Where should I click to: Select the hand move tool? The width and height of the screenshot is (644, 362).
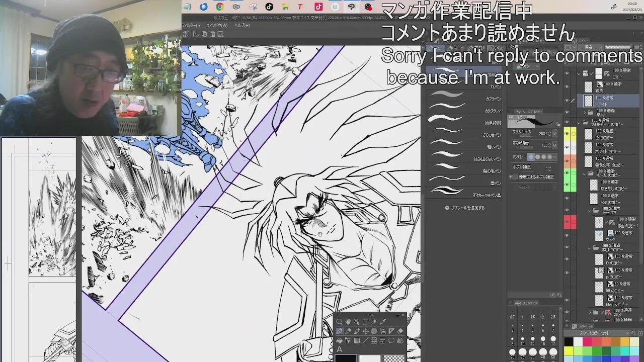[x=348, y=322]
